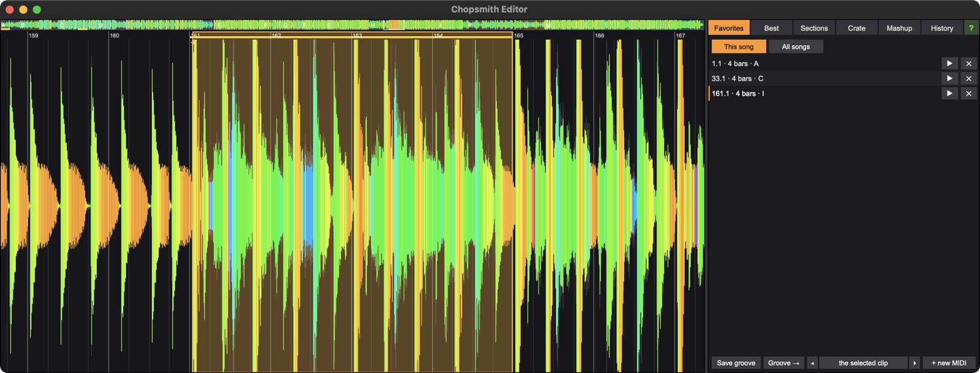Remove the 33.1 · 4 bars · C favorite
Image resolution: width=980 pixels, height=373 pixels.
coord(968,78)
